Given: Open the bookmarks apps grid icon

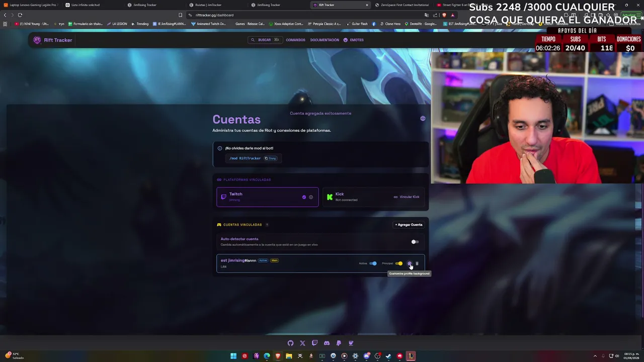Looking at the screenshot, I should (5, 24).
